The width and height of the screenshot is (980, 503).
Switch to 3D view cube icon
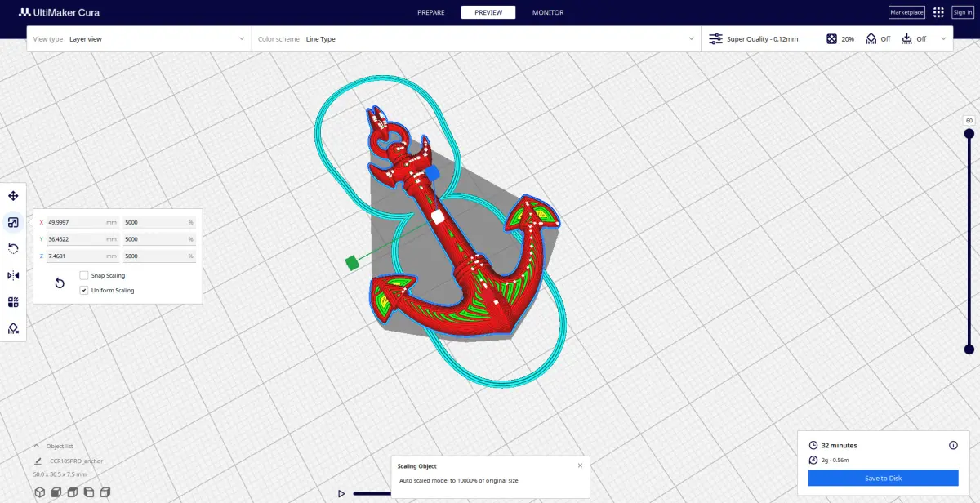(39, 492)
